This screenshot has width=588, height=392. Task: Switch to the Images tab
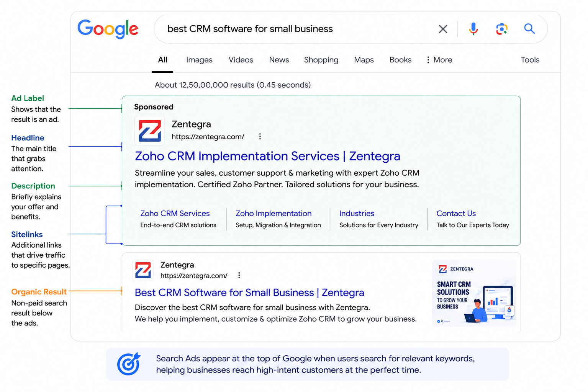click(199, 60)
